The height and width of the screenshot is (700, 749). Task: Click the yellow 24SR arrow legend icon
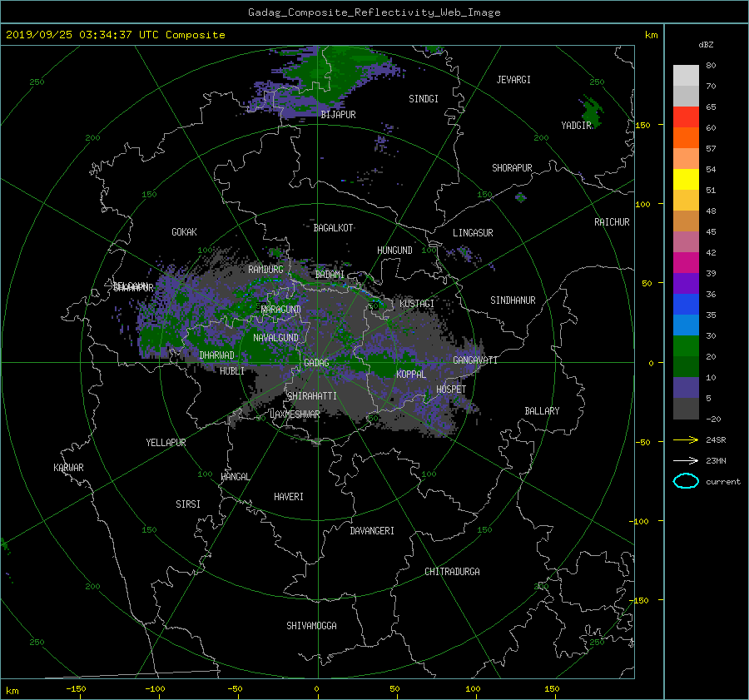pos(686,439)
